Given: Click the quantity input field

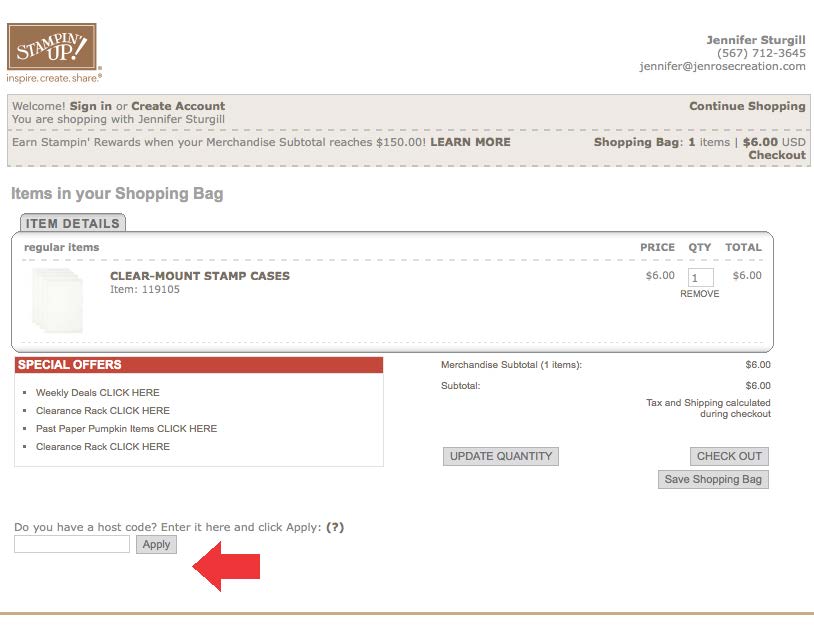Looking at the screenshot, I should (700, 278).
